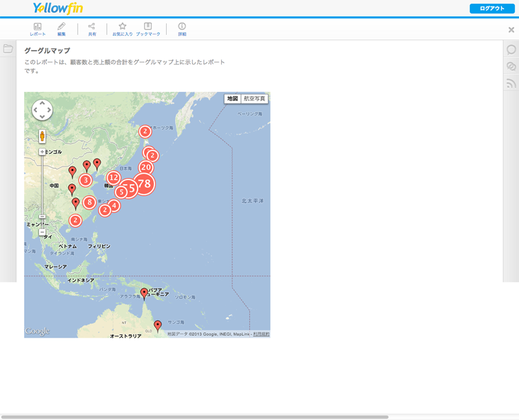Screen dimensions: 519x420
Task: Zoom in with the map plus button
Action: pyautogui.click(x=42, y=152)
